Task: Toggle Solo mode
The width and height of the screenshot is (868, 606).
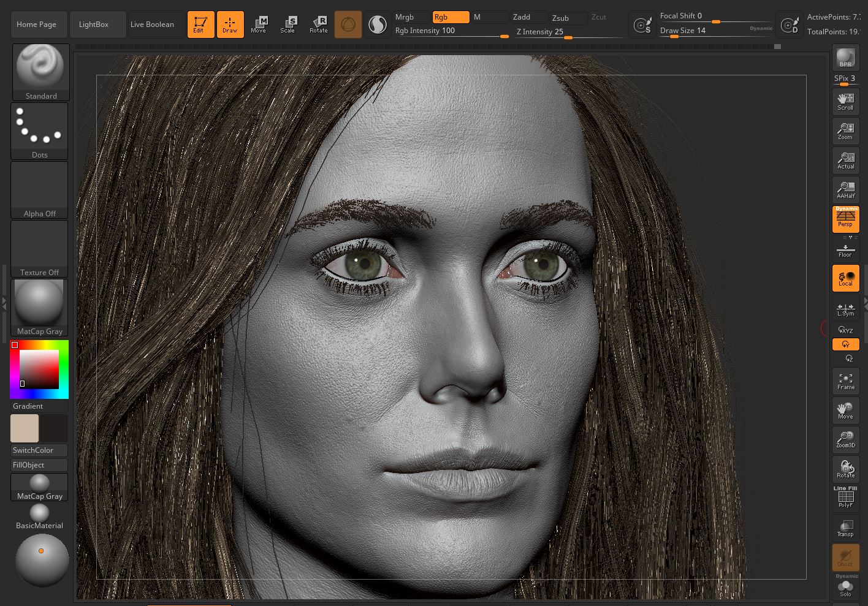Action: tap(846, 586)
